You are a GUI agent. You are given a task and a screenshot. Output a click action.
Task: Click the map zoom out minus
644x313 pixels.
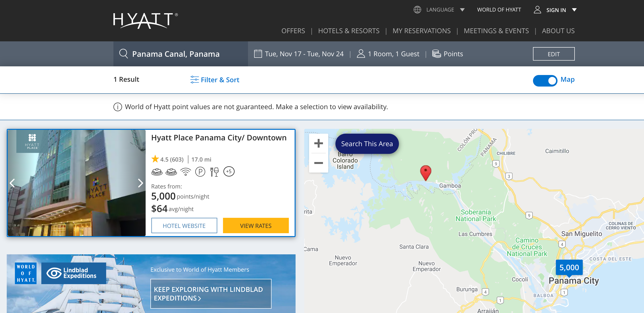(318, 163)
